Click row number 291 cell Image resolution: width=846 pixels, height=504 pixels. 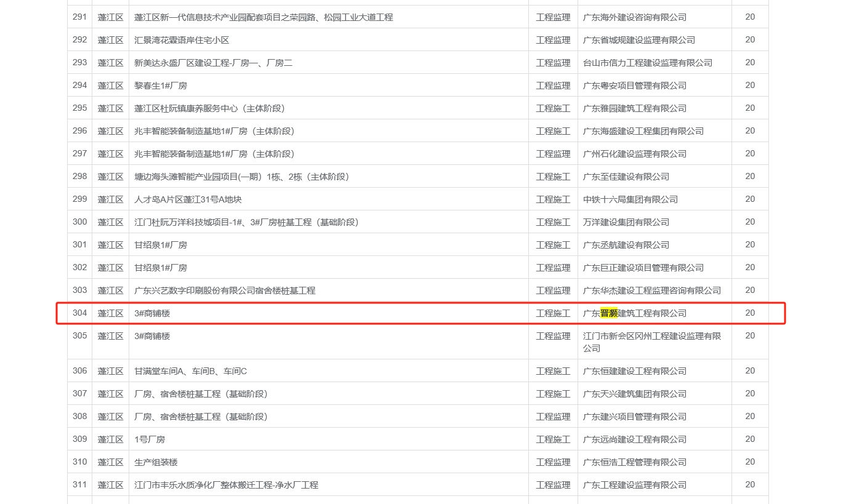point(80,17)
